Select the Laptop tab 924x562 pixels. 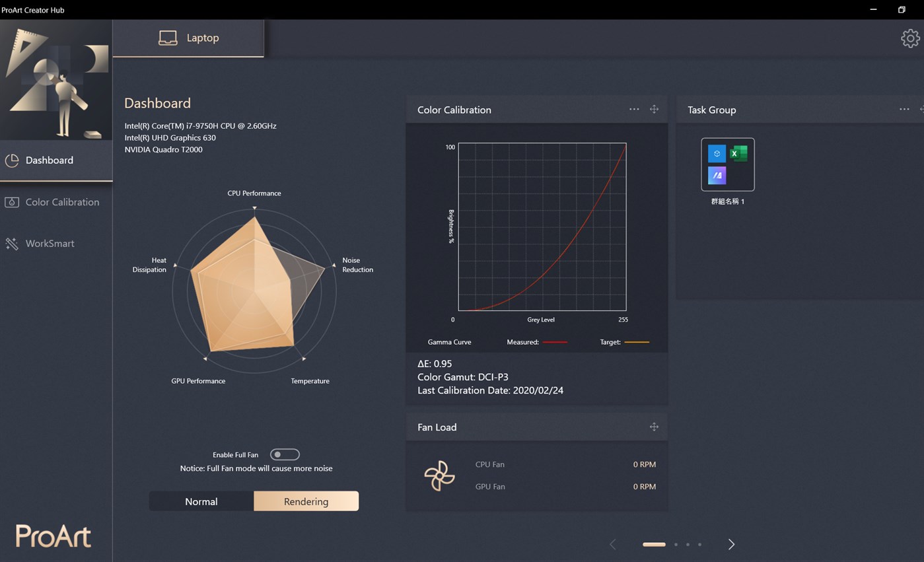[188, 38]
